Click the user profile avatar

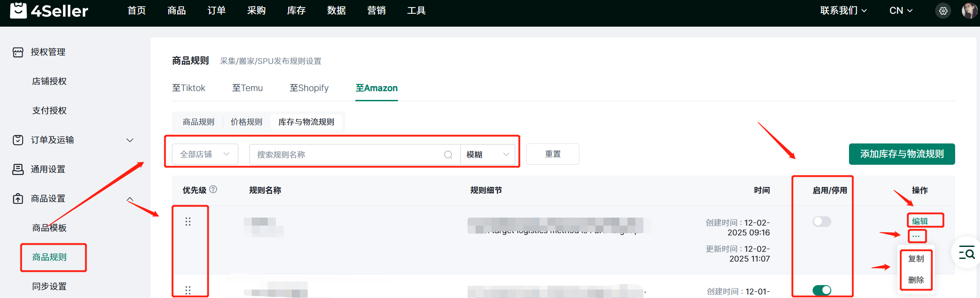point(968,11)
